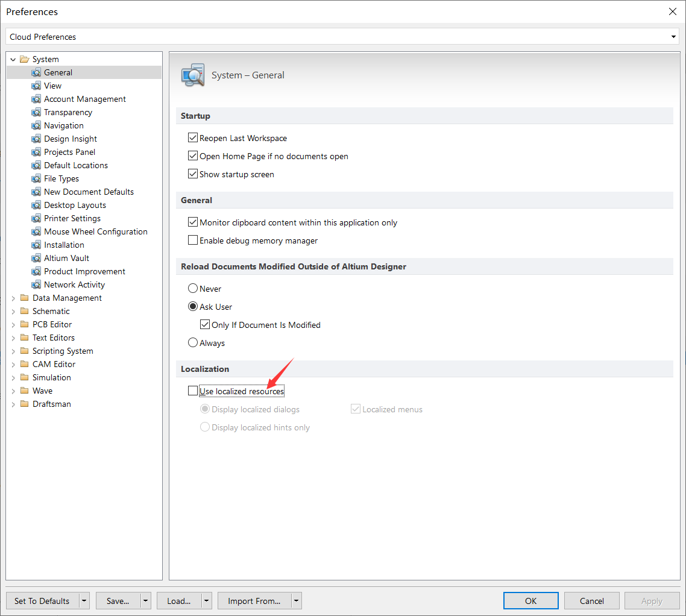
Task: Expand the Schematic tree node
Action: tap(13, 312)
